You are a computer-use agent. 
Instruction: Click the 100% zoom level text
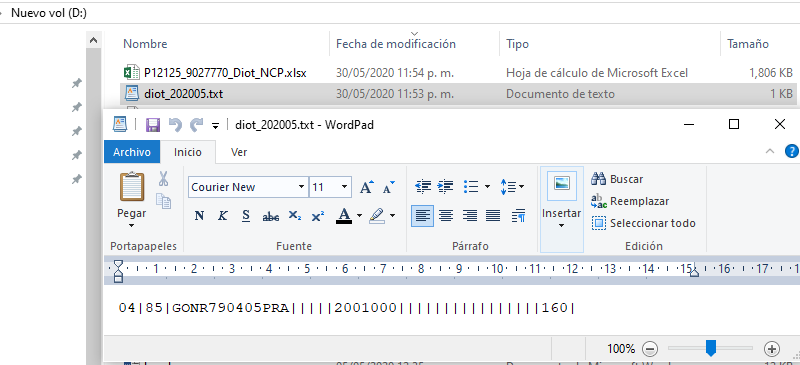pos(621,349)
